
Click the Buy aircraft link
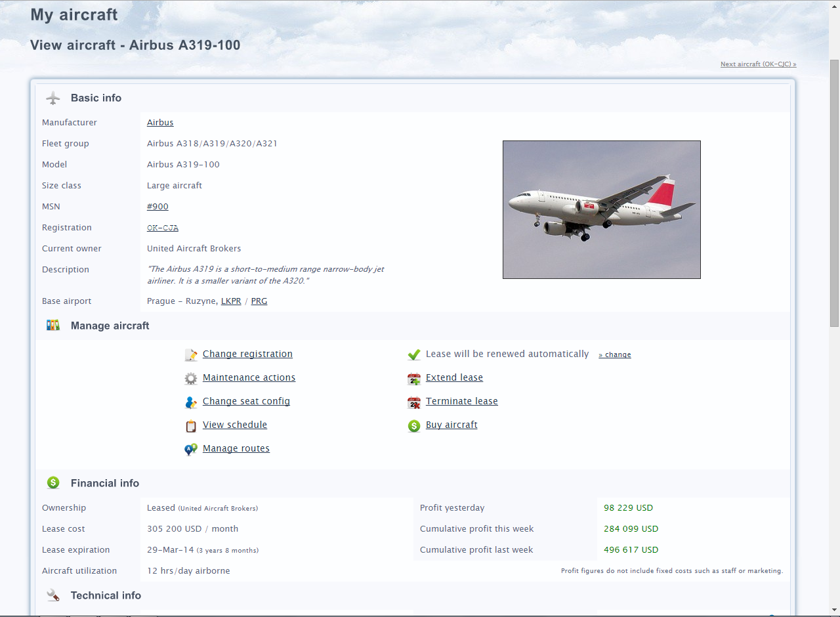(x=451, y=425)
